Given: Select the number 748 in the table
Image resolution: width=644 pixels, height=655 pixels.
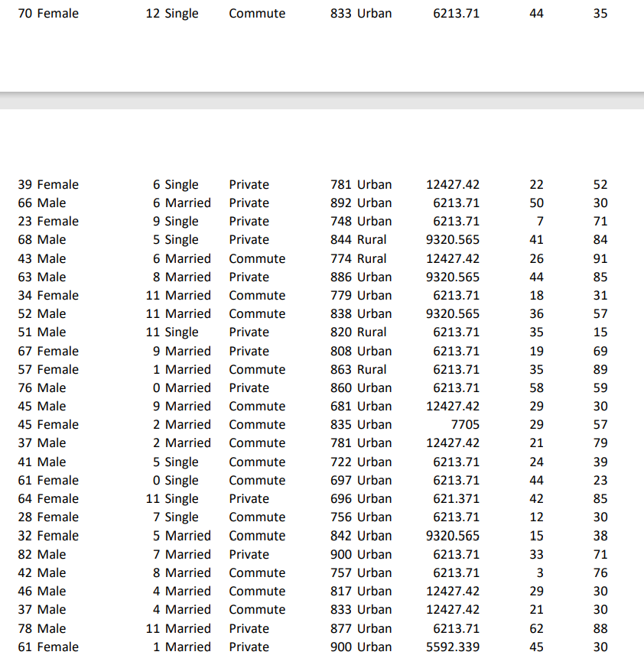Looking at the screenshot, I should click(x=341, y=222).
